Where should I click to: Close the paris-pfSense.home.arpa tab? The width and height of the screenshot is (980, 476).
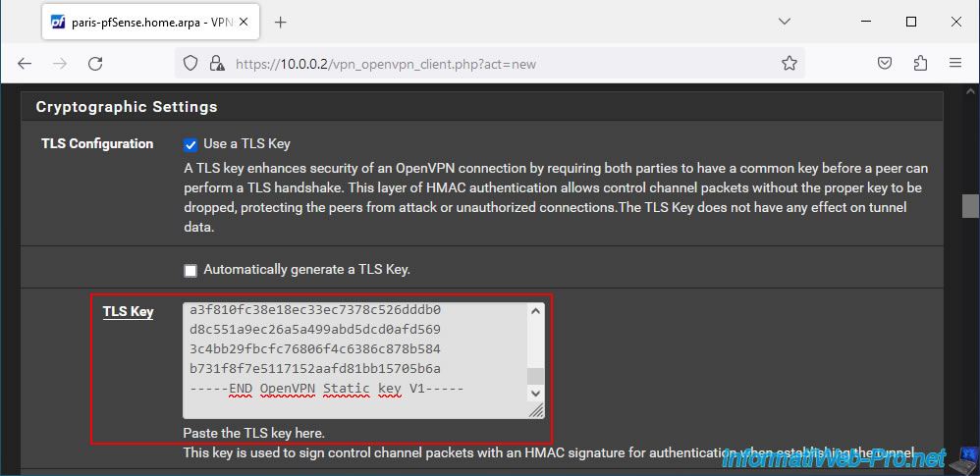click(244, 23)
